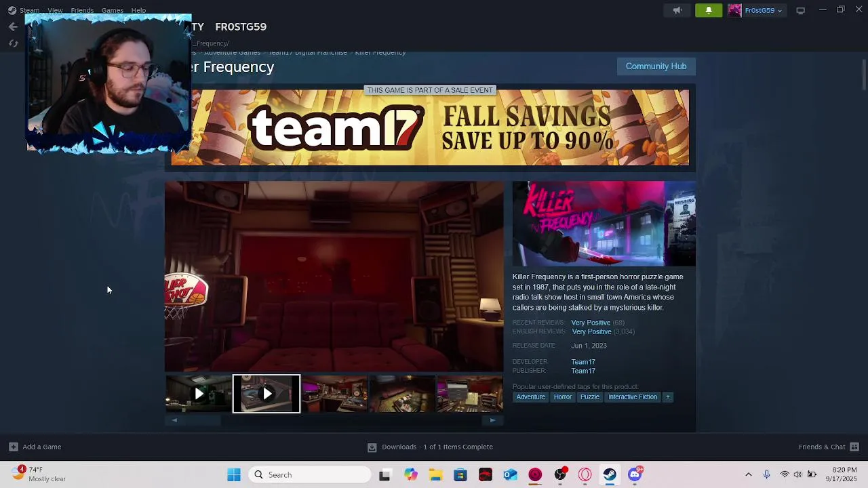The image size is (868, 488).
Task: Click the main video player area
Action: pos(334,277)
